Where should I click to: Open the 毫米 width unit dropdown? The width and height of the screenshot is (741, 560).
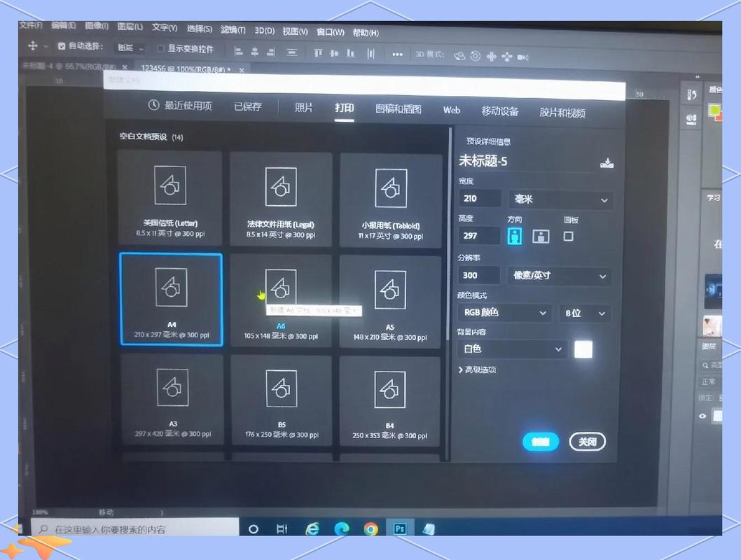pyautogui.click(x=561, y=199)
